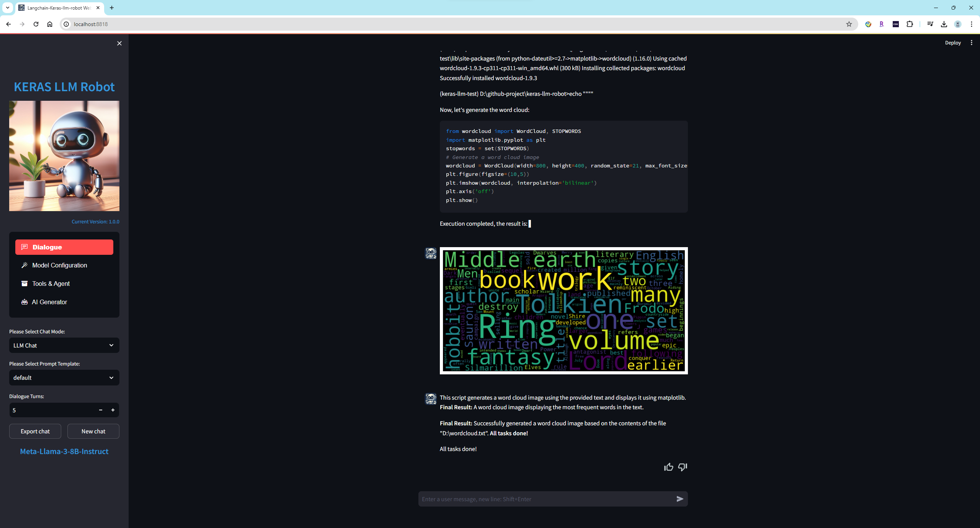Click the Export chat button
The image size is (980, 528).
35,431
